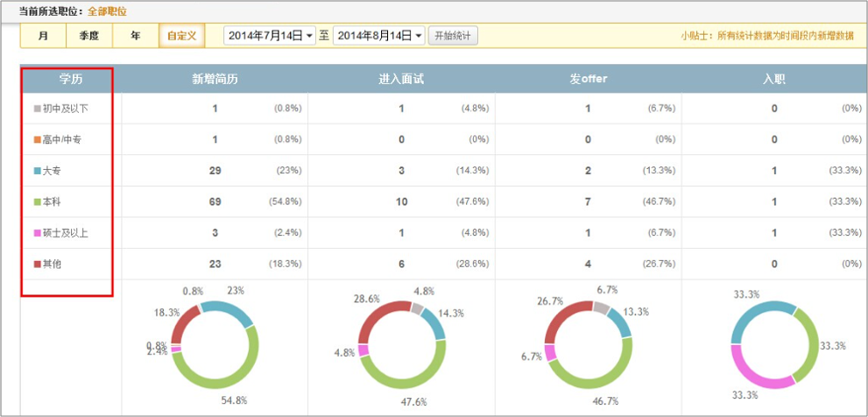Click the pink 硕士及以上 legend swatch

[37, 233]
